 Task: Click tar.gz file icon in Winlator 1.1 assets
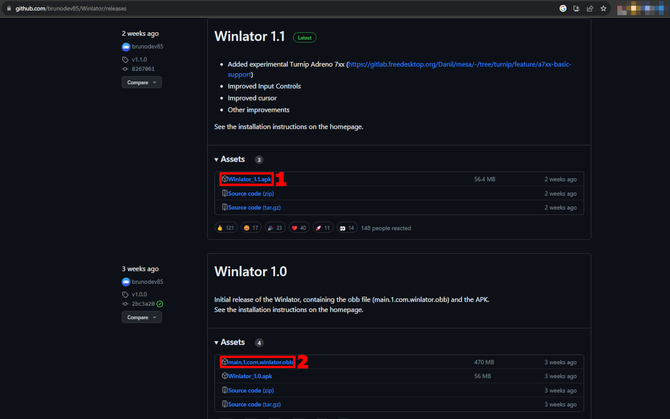(x=225, y=208)
